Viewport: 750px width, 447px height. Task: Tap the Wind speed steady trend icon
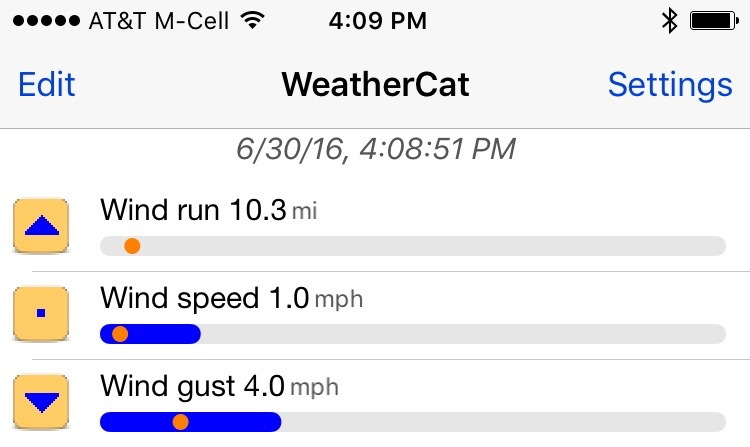[x=41, y=314]
